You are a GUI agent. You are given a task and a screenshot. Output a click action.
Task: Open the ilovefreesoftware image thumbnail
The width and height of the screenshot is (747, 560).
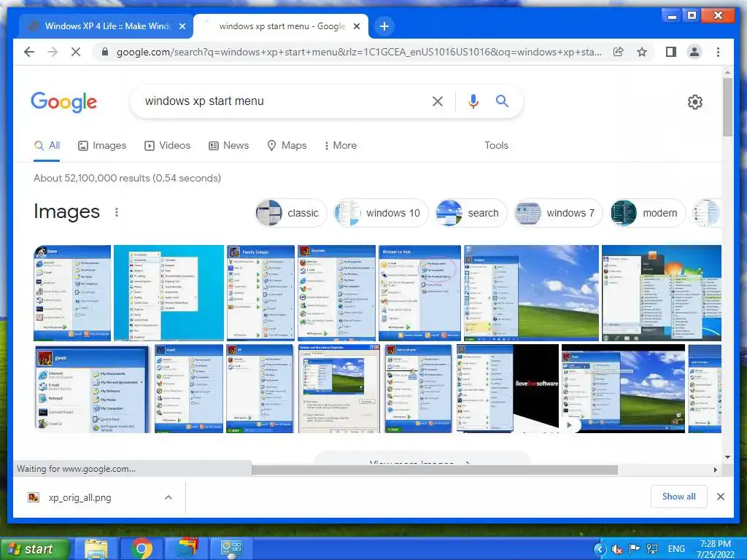508,389
